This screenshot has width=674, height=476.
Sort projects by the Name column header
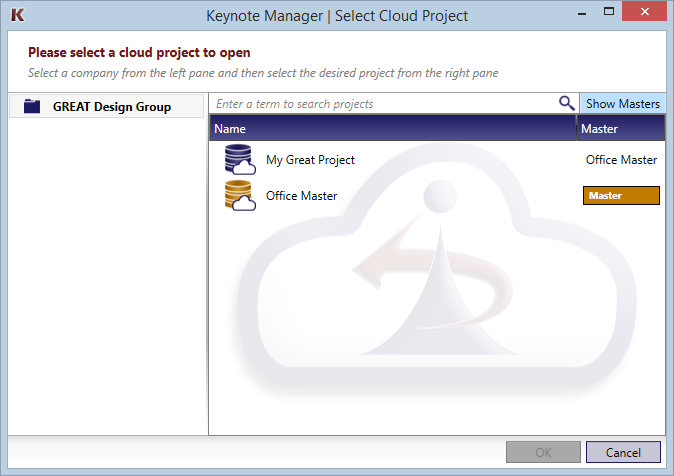coord(392,129)
